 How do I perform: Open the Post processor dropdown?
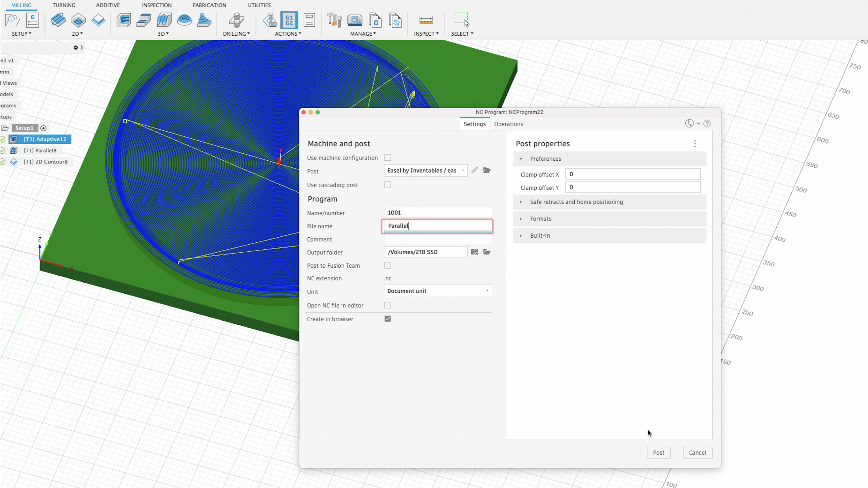point(425,170)
